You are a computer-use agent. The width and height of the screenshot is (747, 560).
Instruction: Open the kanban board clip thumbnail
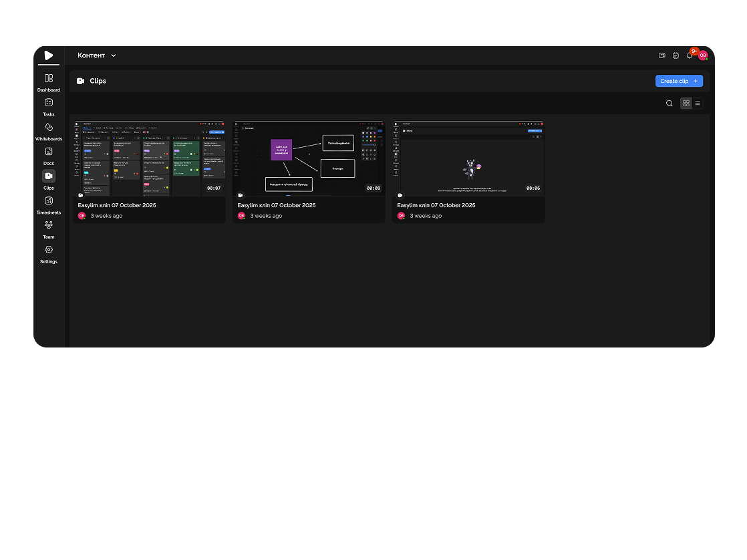[x=150, y=159]
